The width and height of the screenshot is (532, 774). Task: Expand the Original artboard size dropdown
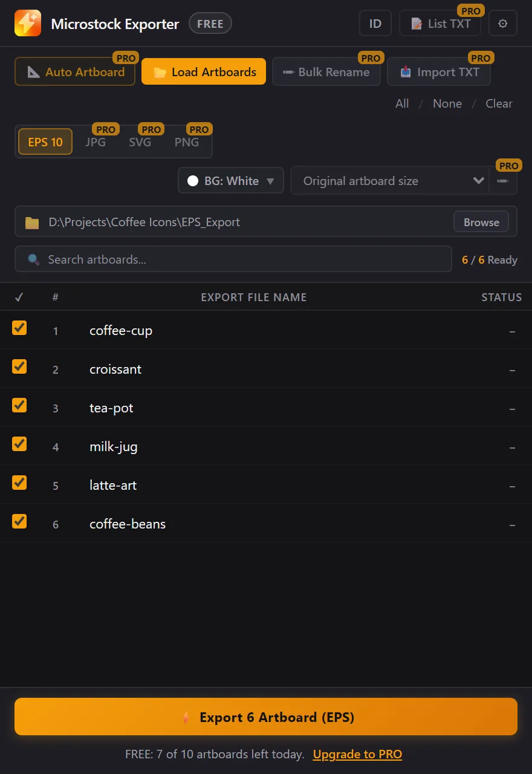click(390, 181)
